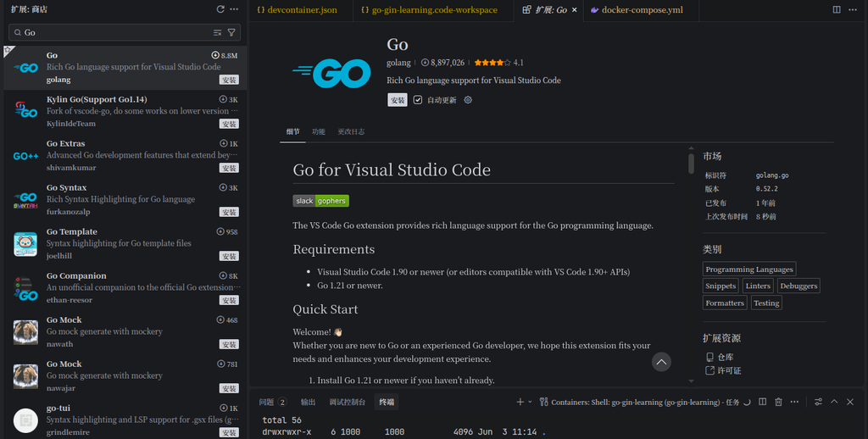The height and width of the screenshot is (439, 868).
Task: Split the terminal panel
Action: click(762, 402)
